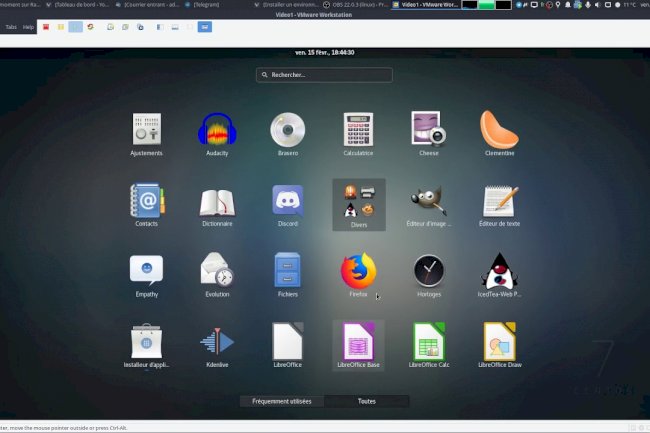Select Video1 VMware Workstation taskbar entry
This screenshot has height=433, width=650.
pyautogui.click(x=426, y=5)
